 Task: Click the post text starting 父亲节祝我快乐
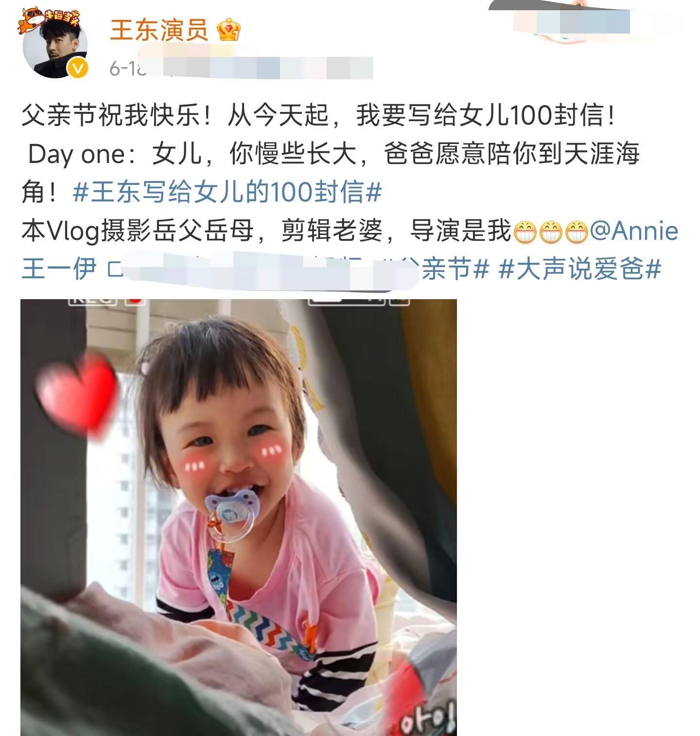[x=318, y=116]
